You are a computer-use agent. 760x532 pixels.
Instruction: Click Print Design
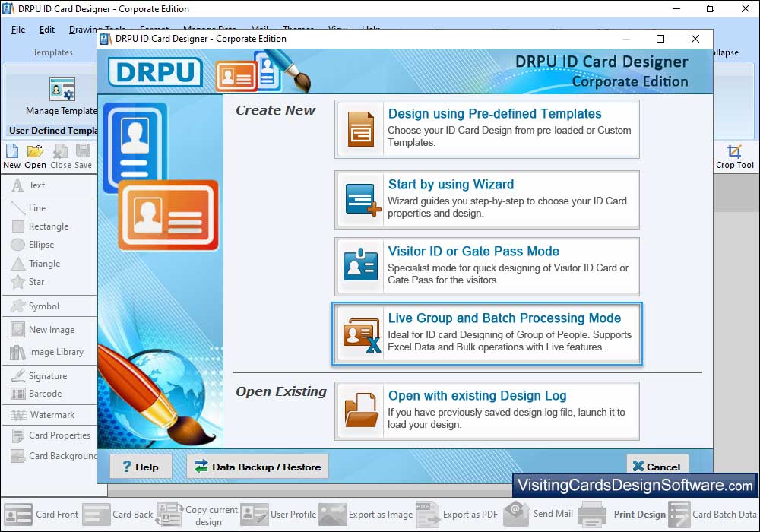tap(622, 514)
